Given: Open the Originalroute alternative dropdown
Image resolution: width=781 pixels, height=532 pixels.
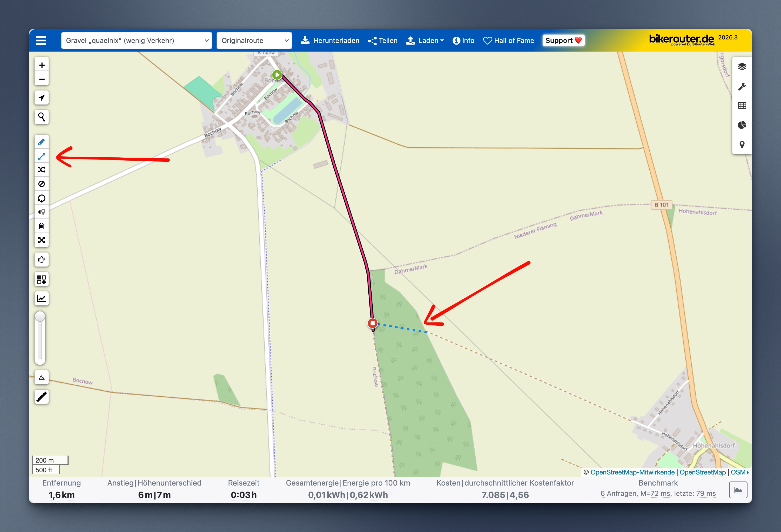Looking at the screenshot, I should (254, 41).
